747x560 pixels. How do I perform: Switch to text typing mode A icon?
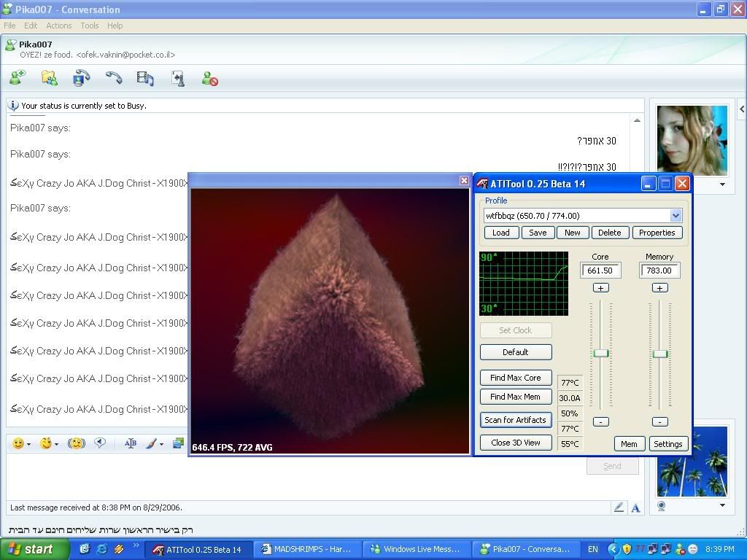pyautogui.click(x=635, y=508)
